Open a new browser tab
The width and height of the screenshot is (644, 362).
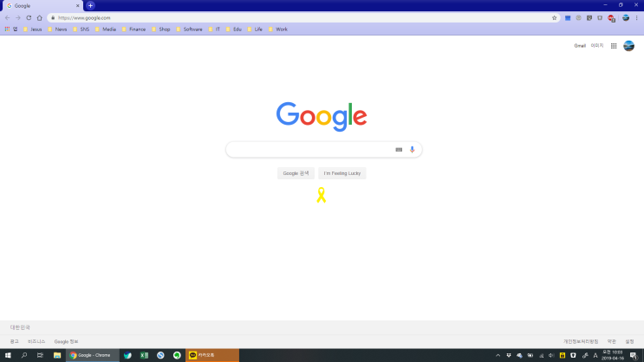click(x=90, y=6)
